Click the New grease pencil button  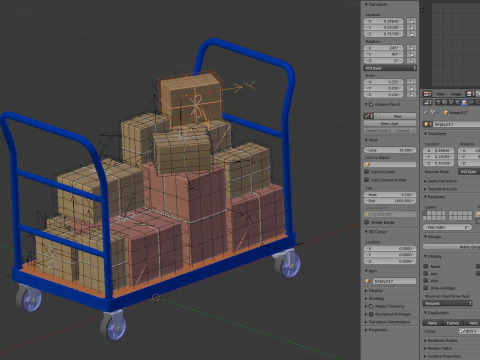tap(398, 116)
